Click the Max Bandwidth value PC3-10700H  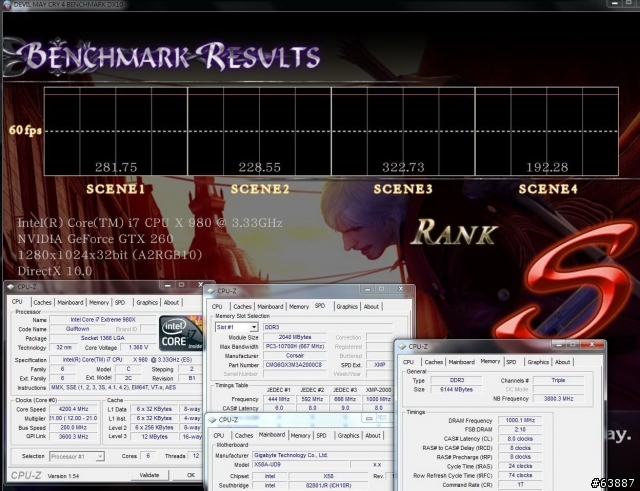point(294,347)
